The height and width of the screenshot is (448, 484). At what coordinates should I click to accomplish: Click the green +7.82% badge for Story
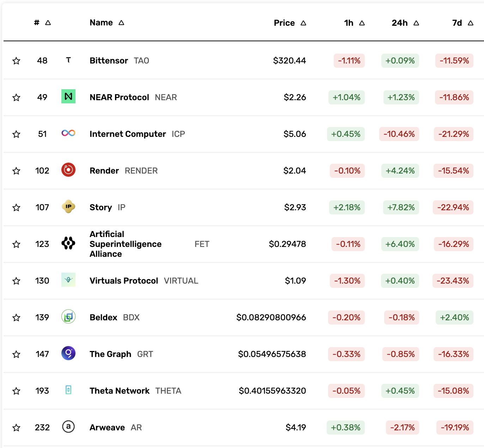[400, 207]
